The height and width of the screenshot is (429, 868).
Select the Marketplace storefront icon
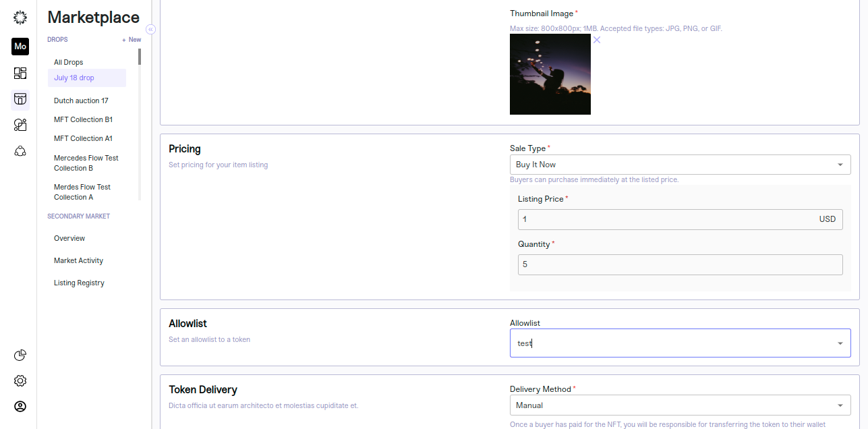pos(20,100)
